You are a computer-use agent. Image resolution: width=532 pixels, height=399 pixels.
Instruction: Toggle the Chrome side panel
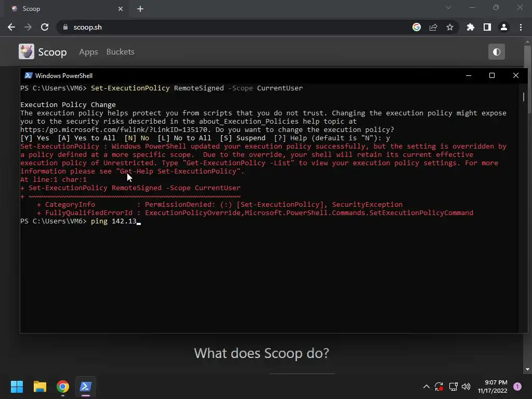(x=487, y=27)
